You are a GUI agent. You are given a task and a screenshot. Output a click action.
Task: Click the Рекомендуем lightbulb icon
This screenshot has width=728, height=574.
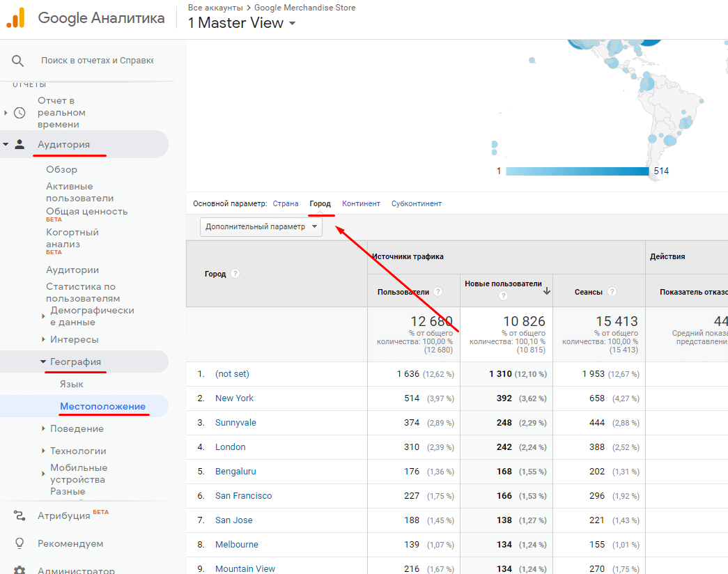(x=20, y=543)
